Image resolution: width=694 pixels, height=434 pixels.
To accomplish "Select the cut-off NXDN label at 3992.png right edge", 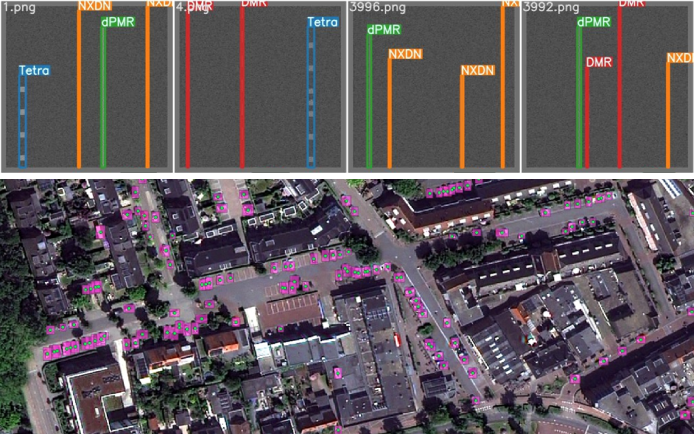I will coord(680,60).
